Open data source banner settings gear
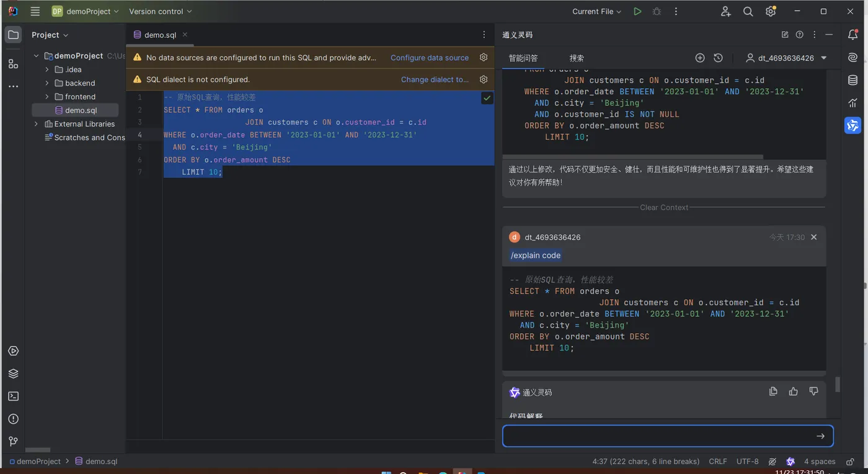Screen dimensions: 868x474 [484, 57]
